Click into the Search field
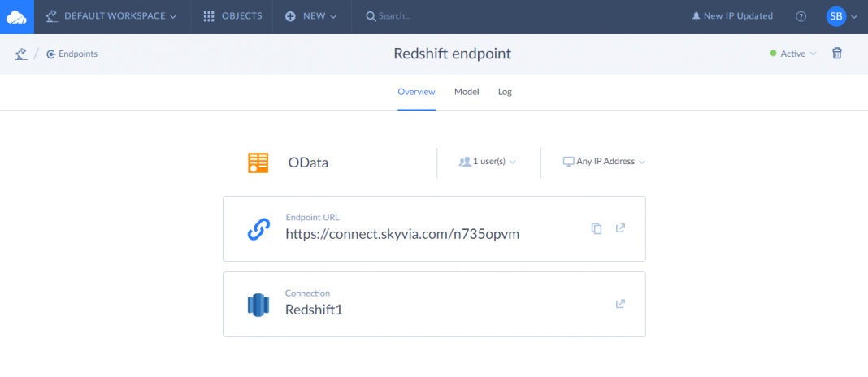The width and height of the screenshot is (868, 377). click(x=423, y=16)
